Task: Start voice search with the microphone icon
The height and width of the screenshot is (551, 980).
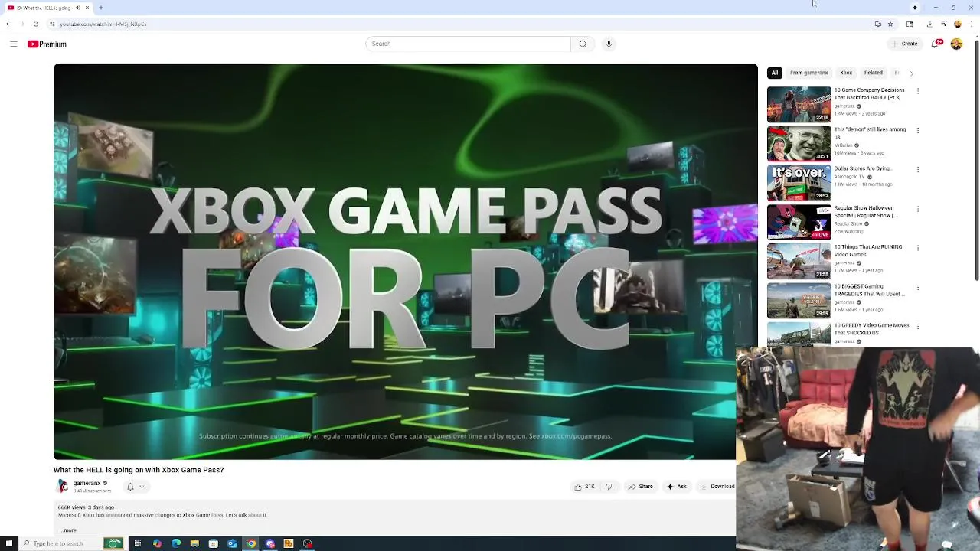Action: coord(609,44)
